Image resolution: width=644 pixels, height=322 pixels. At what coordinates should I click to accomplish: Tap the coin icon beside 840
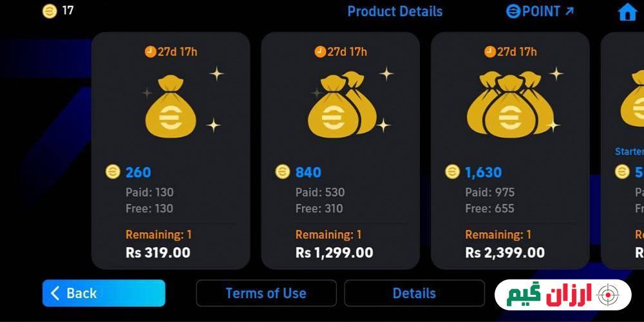pos(283,172)
